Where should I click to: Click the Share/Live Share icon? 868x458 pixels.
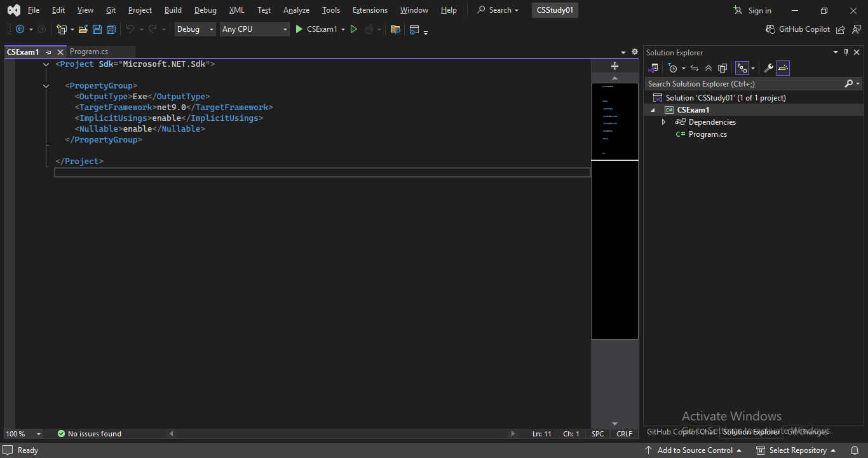(841, 29)
